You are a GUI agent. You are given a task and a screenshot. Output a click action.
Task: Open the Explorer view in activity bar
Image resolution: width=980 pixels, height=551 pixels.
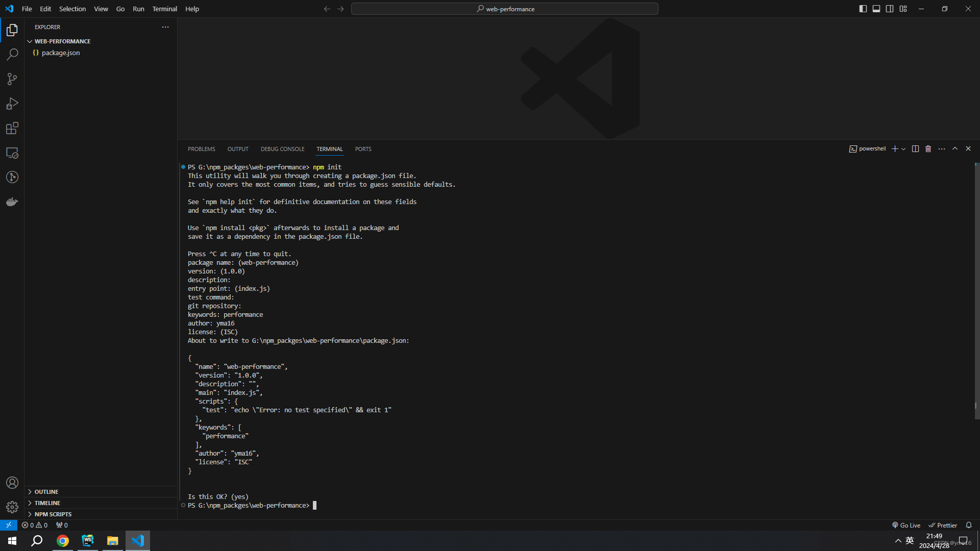pyautogui.click(x=12, y=30)
